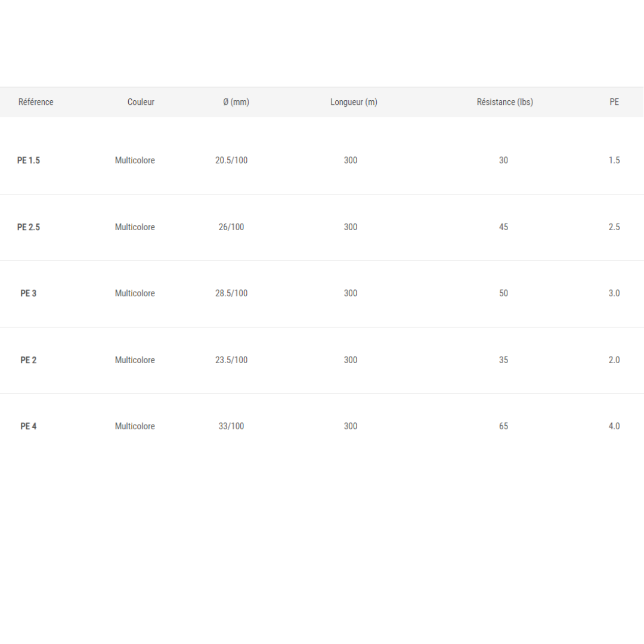Click the 28.5/100 diameter value
This screenshot has width=644, height=644.
[231, 293]
